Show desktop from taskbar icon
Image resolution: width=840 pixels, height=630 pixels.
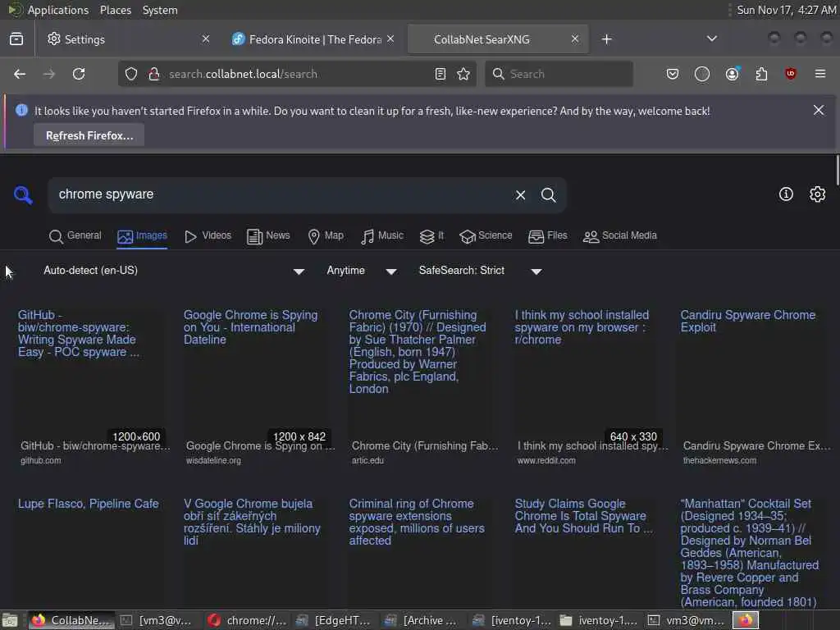point(10,620)
